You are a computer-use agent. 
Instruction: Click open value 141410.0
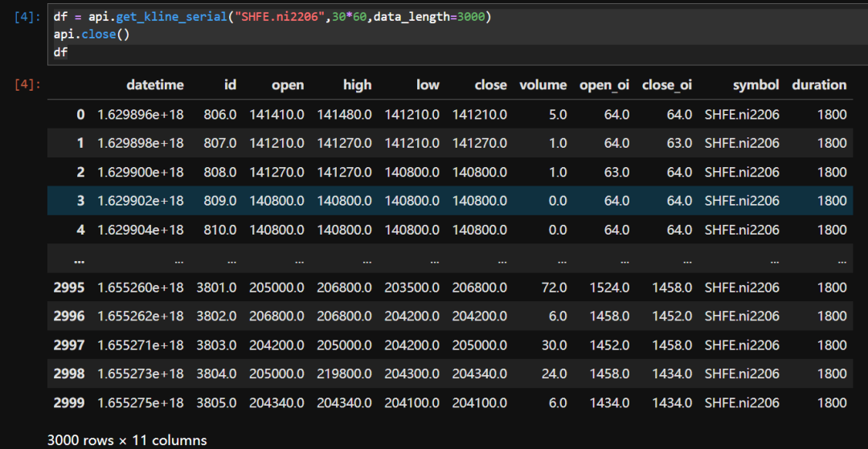tap(276, 115)
